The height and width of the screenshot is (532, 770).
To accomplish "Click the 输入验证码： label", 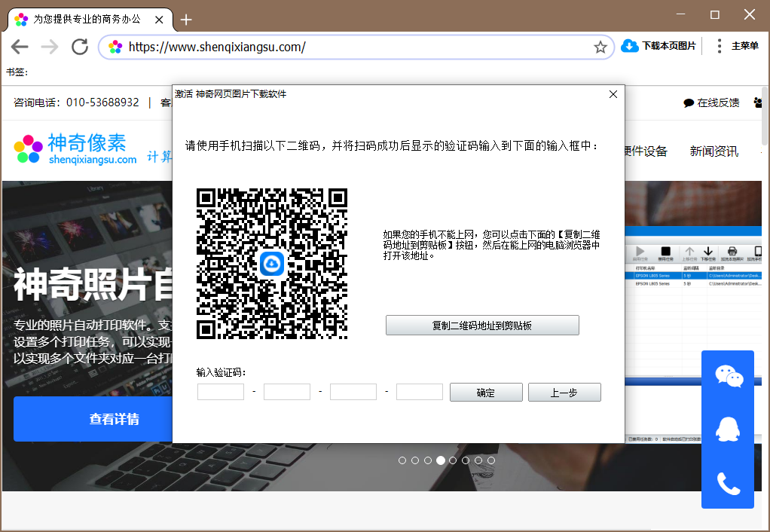I will tap(221, 372).
